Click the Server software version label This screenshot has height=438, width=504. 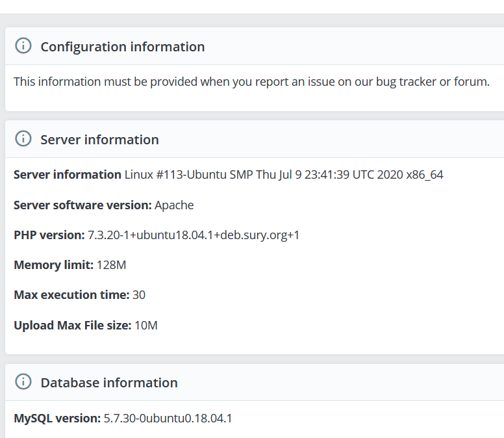pos(82,205)
